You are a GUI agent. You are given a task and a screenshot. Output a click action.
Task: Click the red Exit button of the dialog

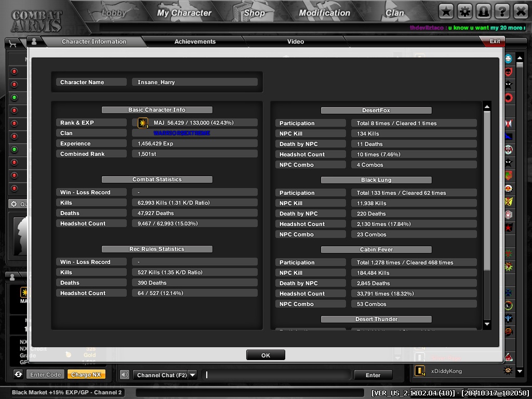494,41
